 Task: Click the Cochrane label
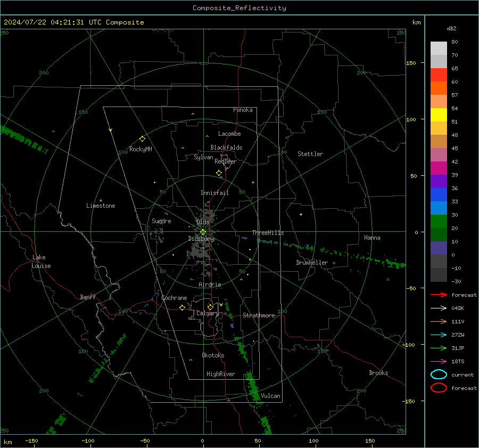(x=174, y=298)
